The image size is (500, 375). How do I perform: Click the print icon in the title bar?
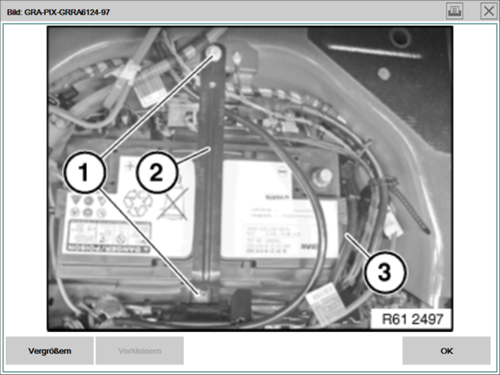click(455, 11)
